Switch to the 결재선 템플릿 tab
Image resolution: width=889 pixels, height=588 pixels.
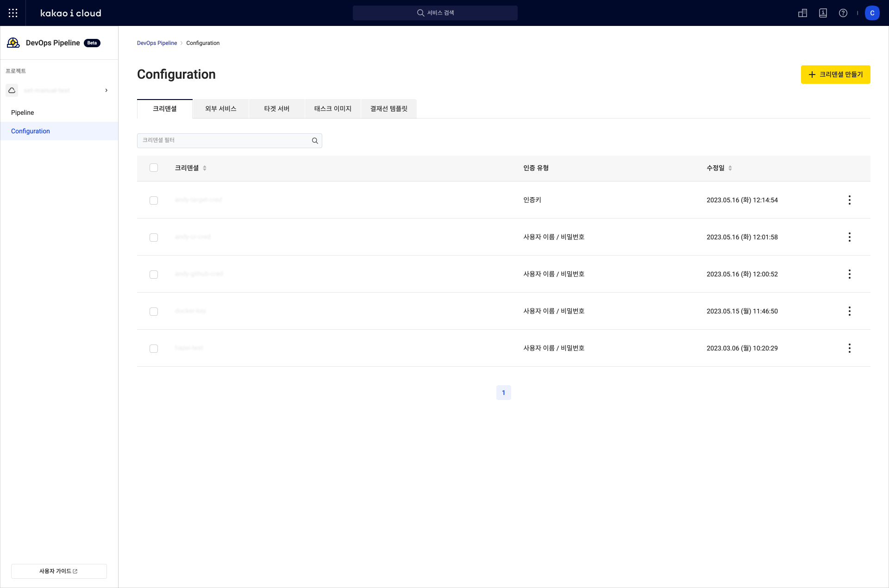click(x=389, y=109)
